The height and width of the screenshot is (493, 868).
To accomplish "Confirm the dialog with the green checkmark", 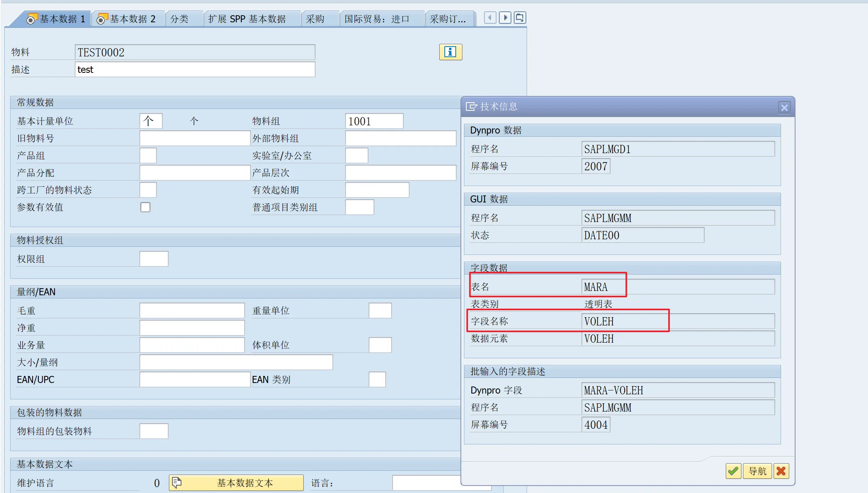I will [x=733, y=471].
